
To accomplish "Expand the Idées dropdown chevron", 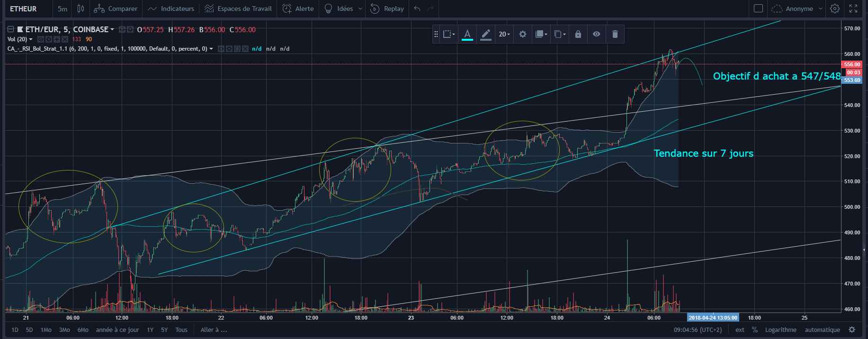I will point(360,9).
